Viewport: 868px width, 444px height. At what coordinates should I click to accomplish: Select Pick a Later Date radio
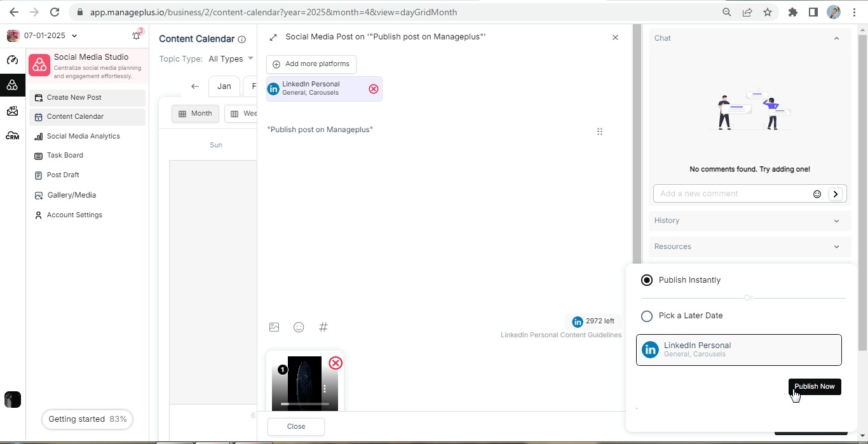click(647, 316)
